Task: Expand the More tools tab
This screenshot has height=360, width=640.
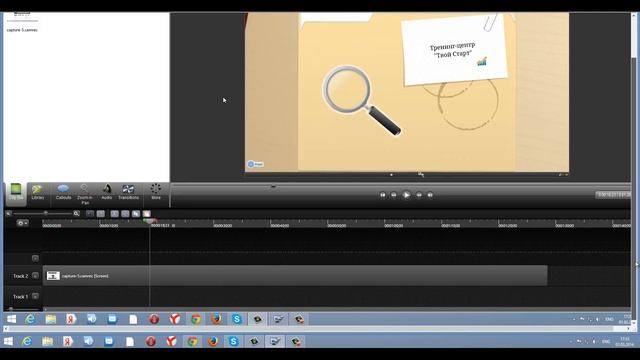Action: [x=156, y=193]
